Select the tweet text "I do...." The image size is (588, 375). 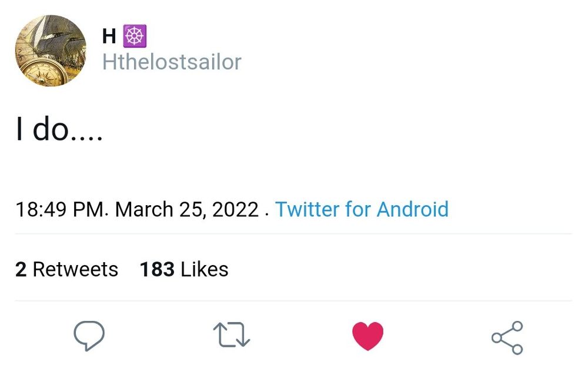[x=59, y=130]
